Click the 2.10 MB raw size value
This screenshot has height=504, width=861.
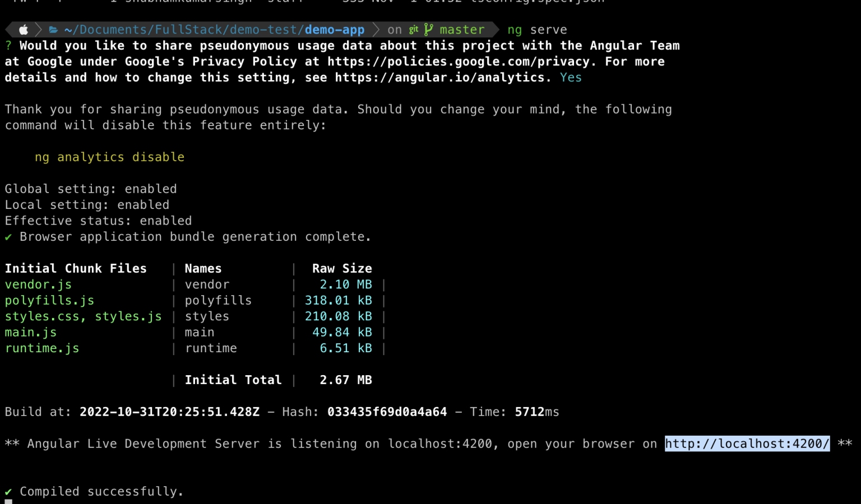tap(346, 285)
